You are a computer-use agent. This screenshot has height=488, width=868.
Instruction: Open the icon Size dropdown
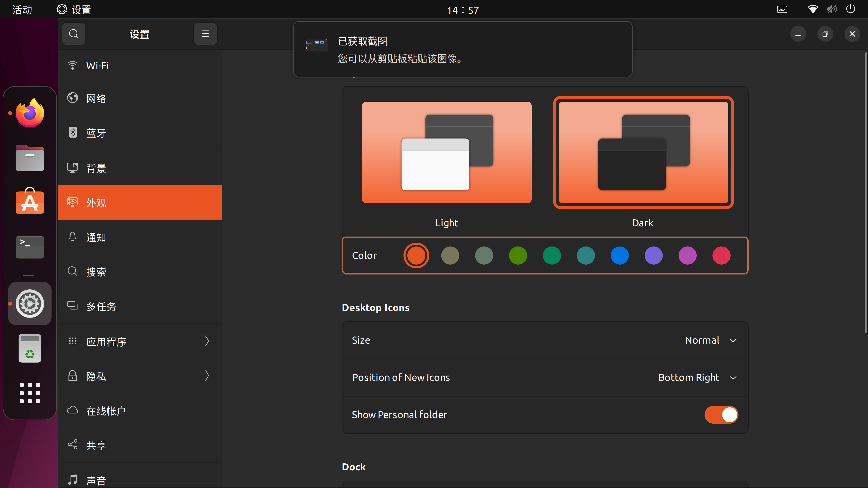click(x=710, y=340)
